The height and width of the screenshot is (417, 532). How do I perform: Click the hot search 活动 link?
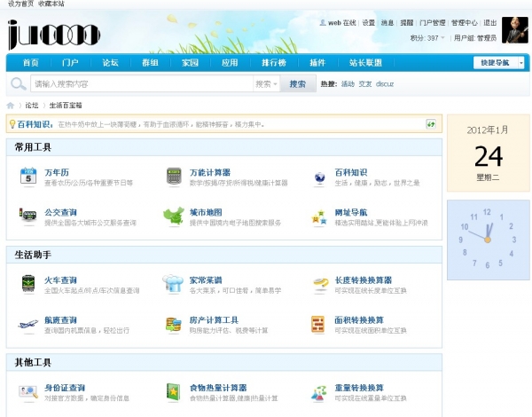tap(348, 84)
